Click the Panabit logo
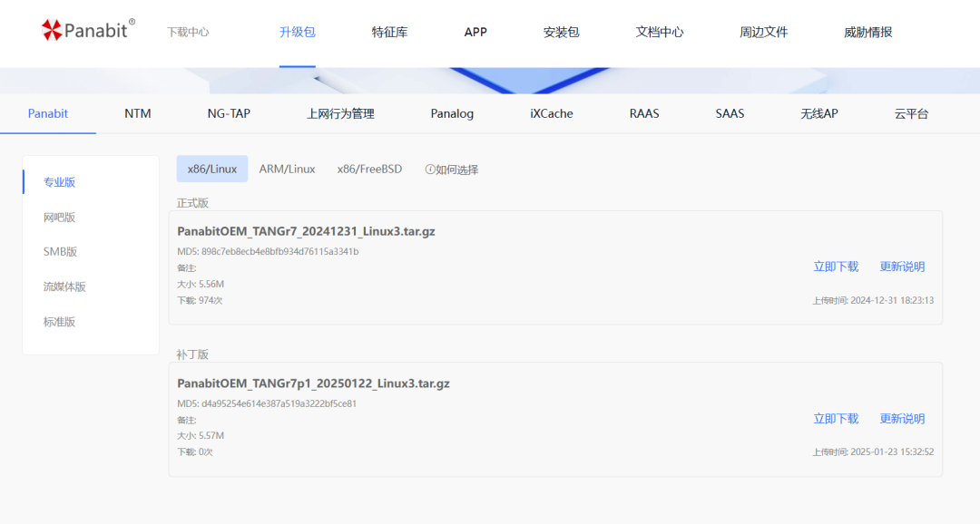Image resolution: width=980 pixels, height=524 pixels. pos(88,29)
